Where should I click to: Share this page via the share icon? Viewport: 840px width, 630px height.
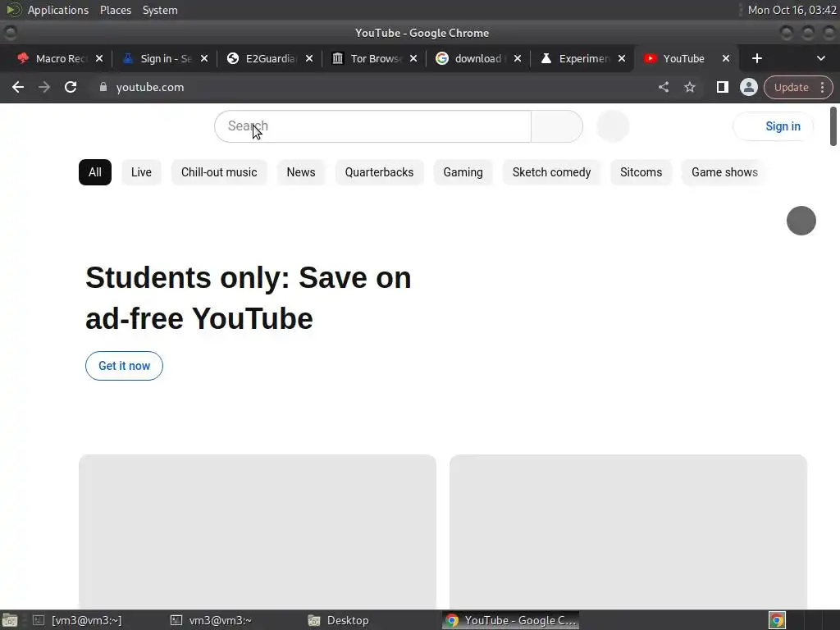pyautogui.click(x=664, y=87)
